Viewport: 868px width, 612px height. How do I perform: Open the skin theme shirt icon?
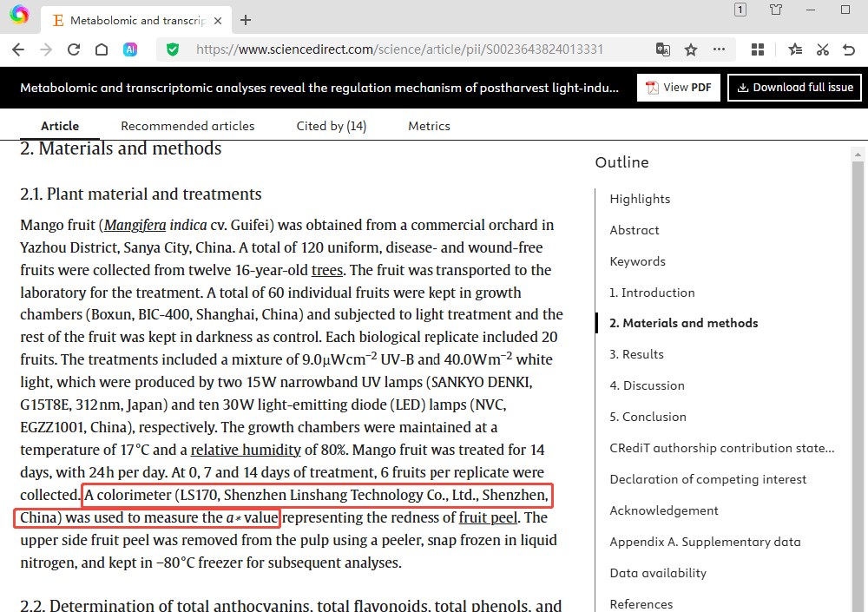[776, 10]
